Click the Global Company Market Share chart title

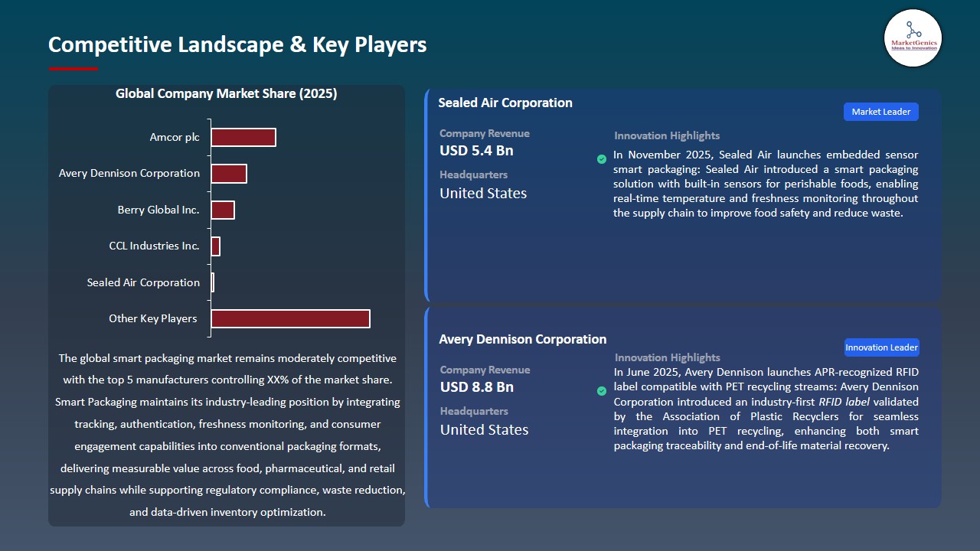pos(226,94)
